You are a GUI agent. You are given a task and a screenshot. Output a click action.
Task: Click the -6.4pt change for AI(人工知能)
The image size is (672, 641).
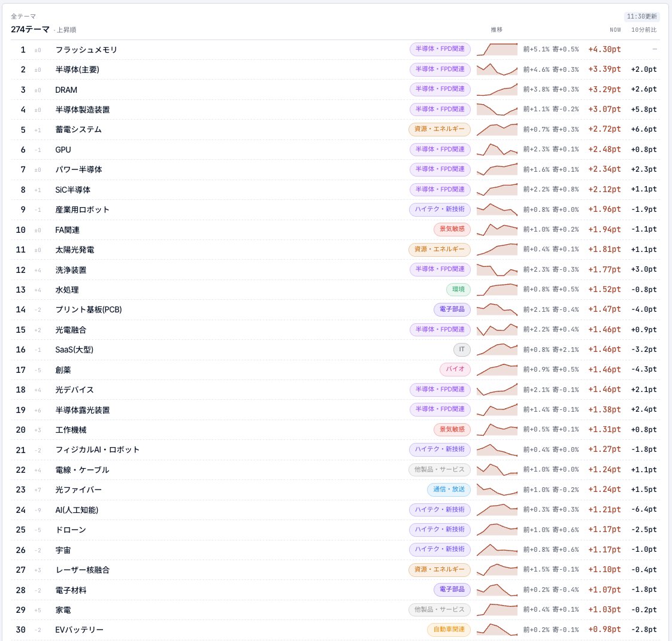tap(644, 509)
